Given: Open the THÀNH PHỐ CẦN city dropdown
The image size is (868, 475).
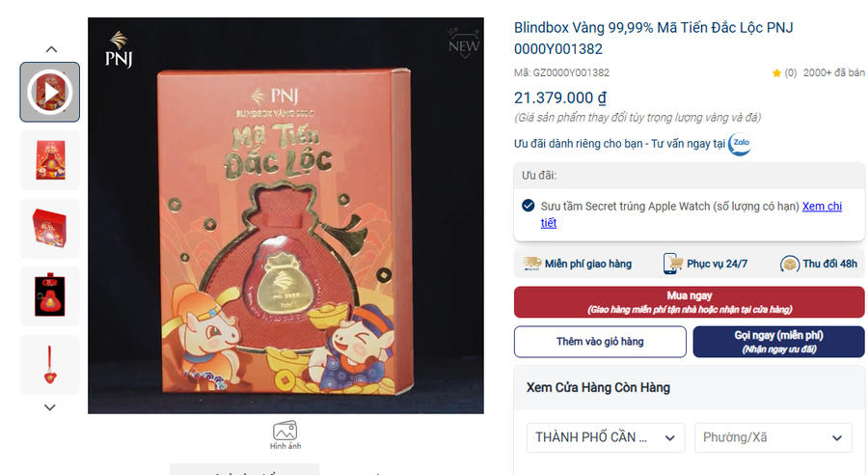Looking at the screenshot, I should (606, 437).
